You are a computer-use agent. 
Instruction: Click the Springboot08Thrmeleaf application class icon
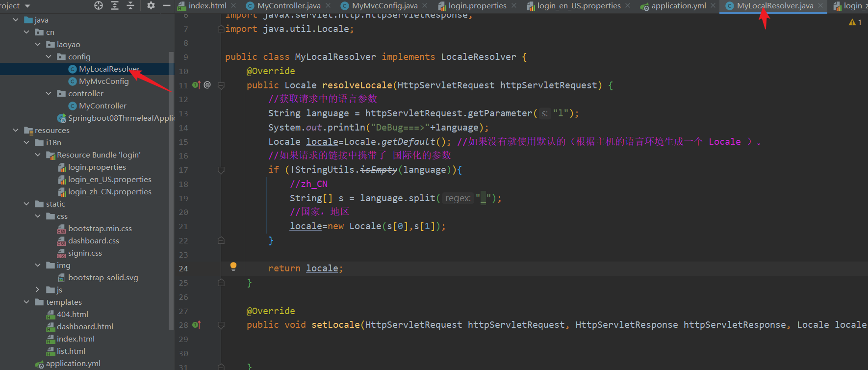point(61,118)
